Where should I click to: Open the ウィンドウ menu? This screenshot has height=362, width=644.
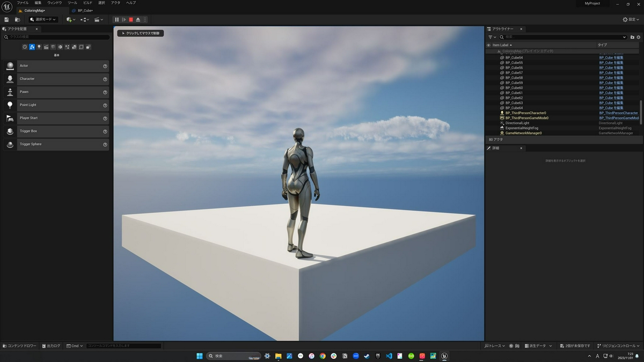click(x=55, y=3)
